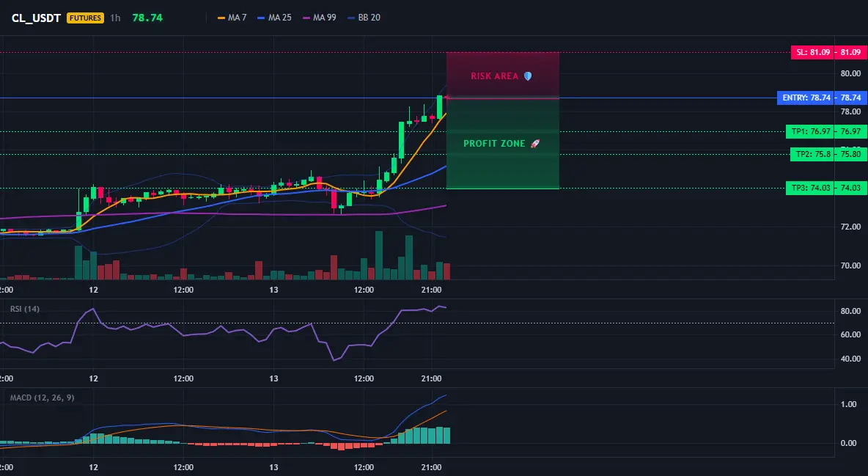
Task: Click the RSI (14) indicator title
Action: 25,309
